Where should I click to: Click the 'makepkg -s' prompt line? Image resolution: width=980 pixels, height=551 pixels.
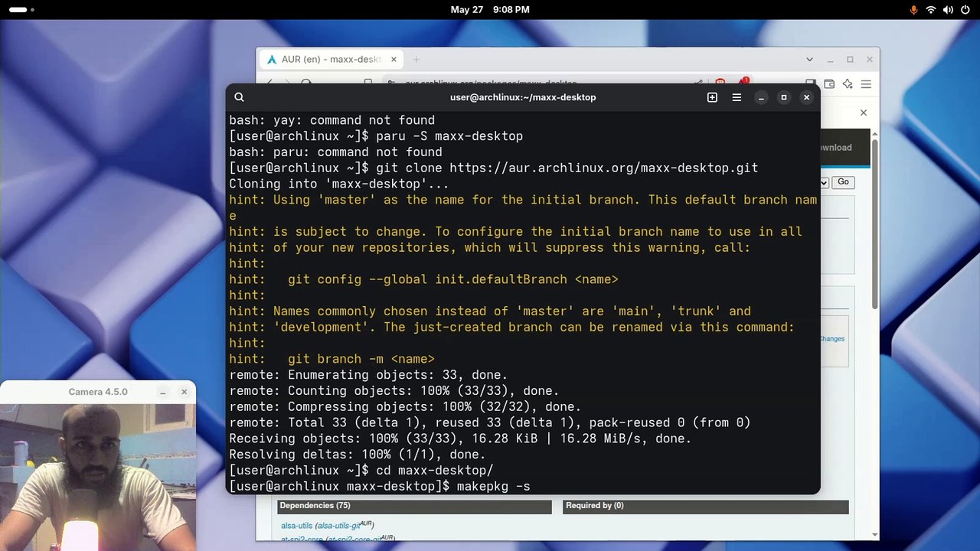[380, 487]
